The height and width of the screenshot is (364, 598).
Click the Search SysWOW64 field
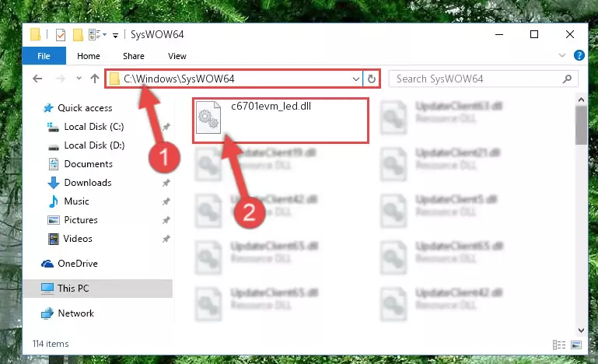483,79
